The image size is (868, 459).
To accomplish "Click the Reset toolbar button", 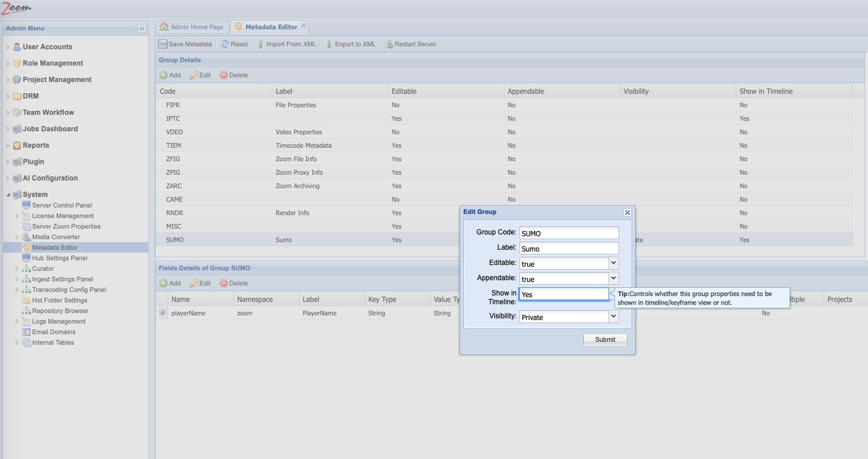I will tap(234, 44).
